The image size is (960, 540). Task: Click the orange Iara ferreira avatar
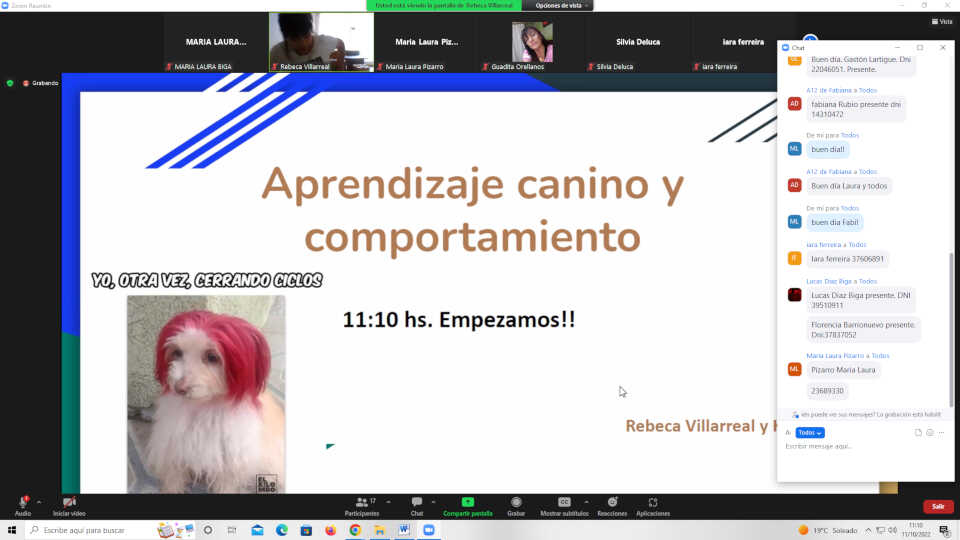pos(794,258)
